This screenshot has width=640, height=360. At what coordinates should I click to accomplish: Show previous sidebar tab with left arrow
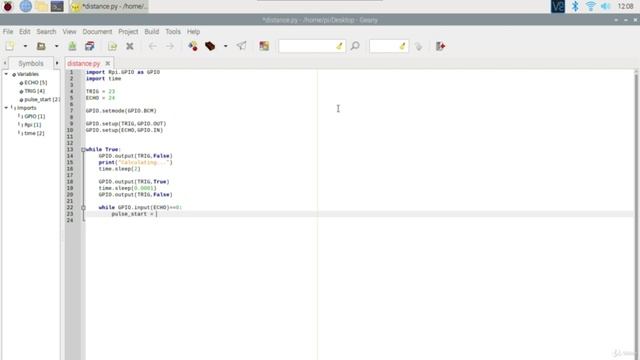pos(4,63)
